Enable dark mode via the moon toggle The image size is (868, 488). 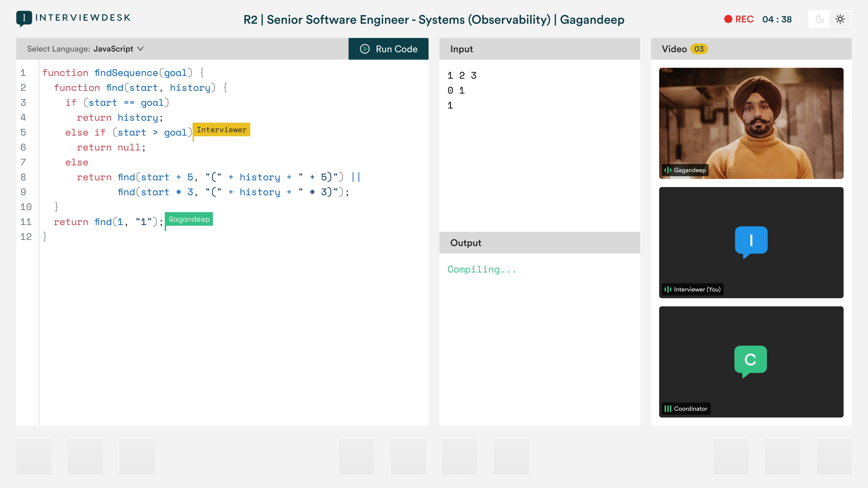point(820,19)
